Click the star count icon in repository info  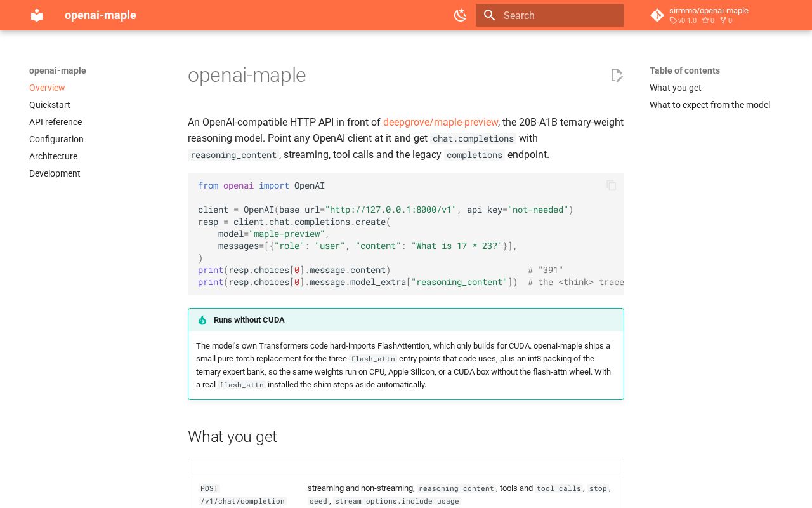[705, 20]
